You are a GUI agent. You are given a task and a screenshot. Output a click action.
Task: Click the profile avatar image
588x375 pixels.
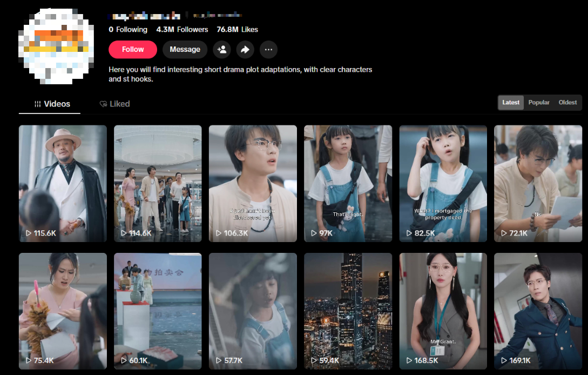[x=56, y=45]
